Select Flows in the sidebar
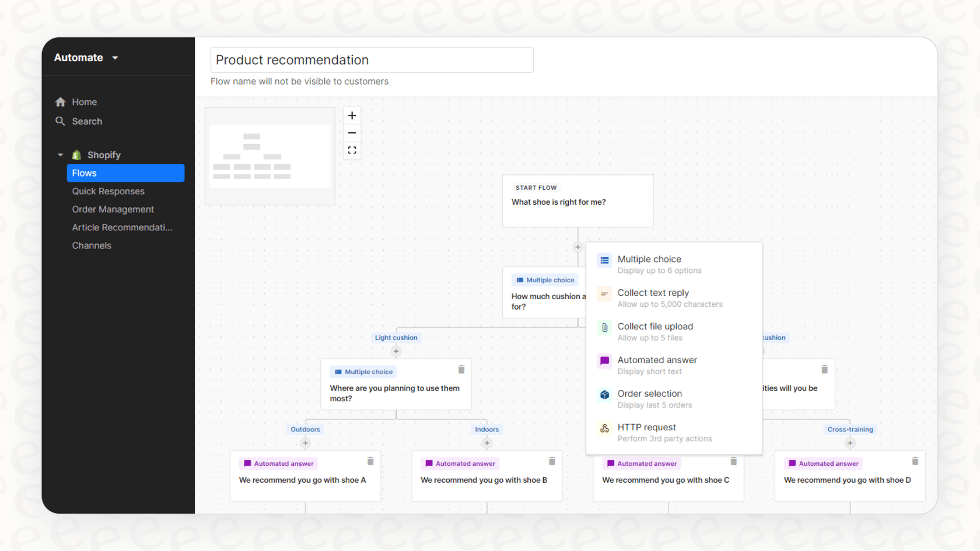 coord(84,173)
